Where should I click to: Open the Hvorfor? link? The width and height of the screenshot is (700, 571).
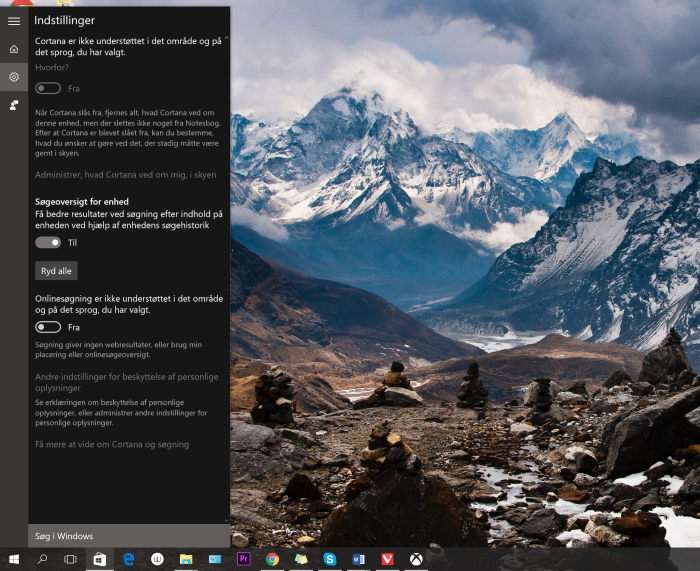(x=52, y=67)
